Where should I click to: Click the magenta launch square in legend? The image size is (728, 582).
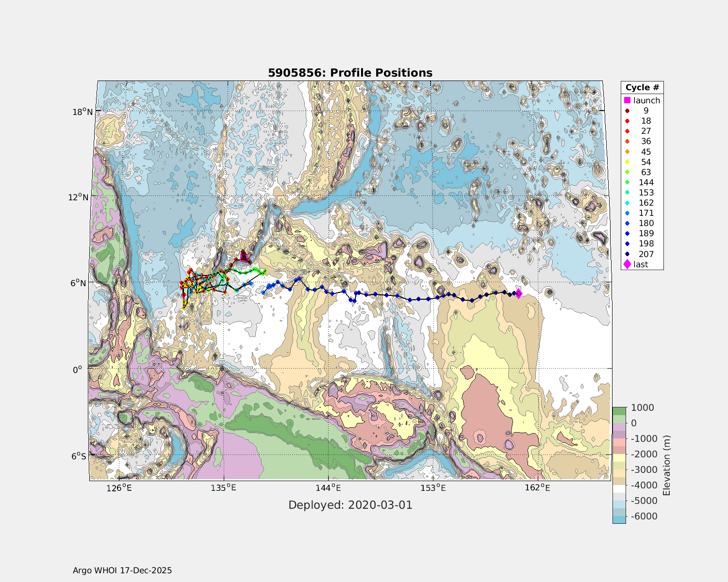627,100
